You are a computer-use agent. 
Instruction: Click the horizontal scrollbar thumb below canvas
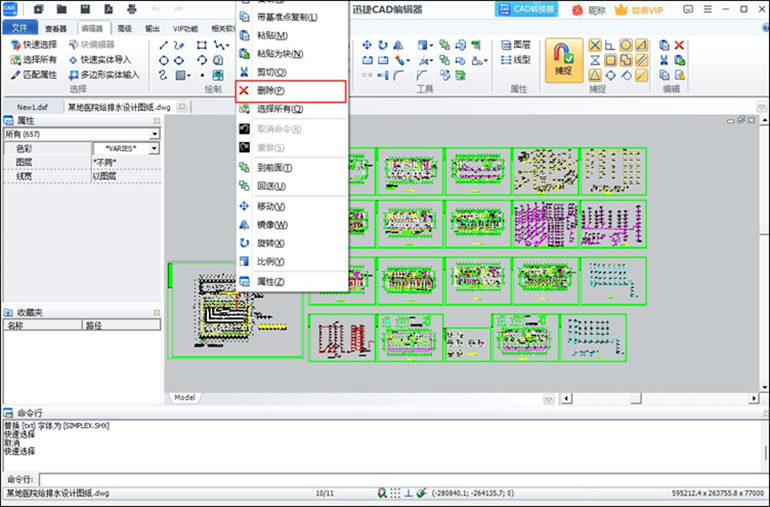click(636, 398)
